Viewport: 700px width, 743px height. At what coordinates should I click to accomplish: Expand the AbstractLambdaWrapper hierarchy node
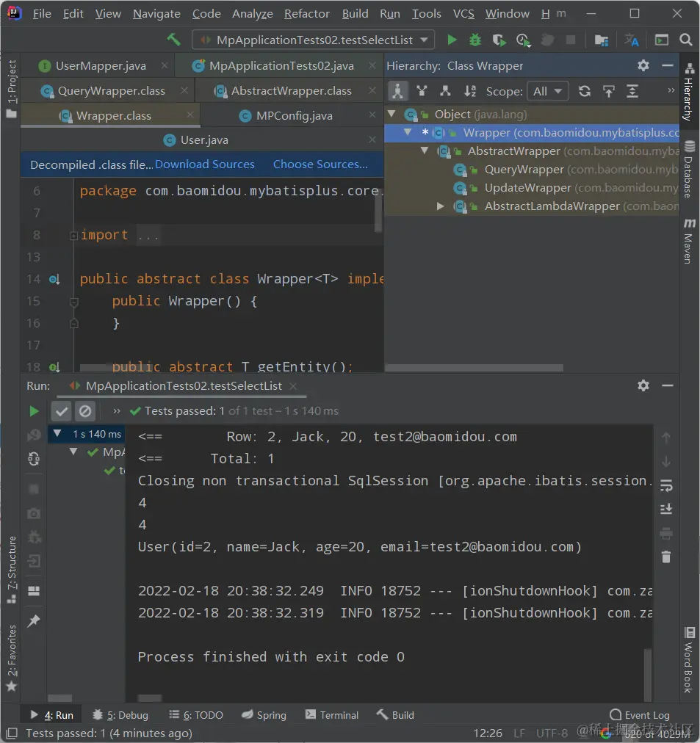pyautogui.click(x=440, y=206)
